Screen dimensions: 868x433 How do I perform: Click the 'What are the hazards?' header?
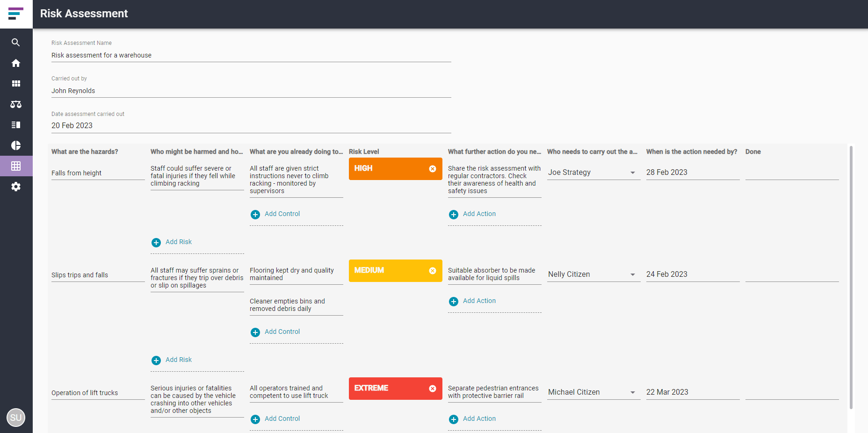(85, 152)
